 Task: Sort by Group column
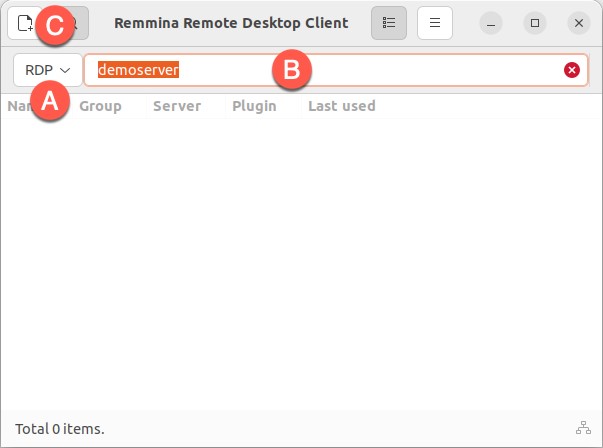109,106
